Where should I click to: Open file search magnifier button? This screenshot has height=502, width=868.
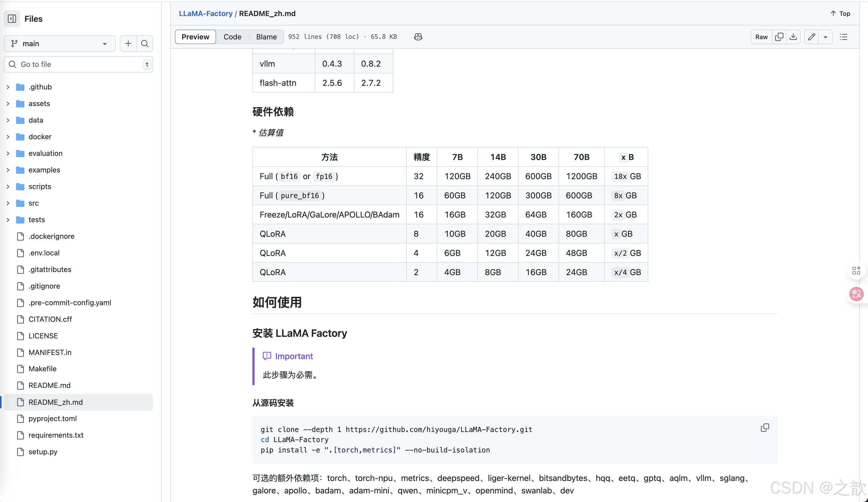[x=145, y=43]
